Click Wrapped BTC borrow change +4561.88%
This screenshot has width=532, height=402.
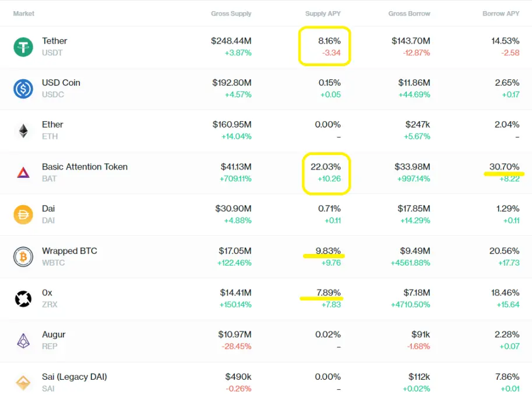(x=410, y=263)
